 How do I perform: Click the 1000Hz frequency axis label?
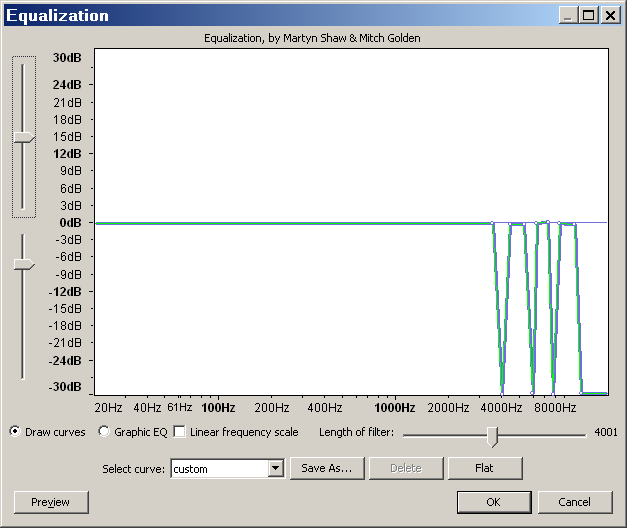[x=395, y=408]
